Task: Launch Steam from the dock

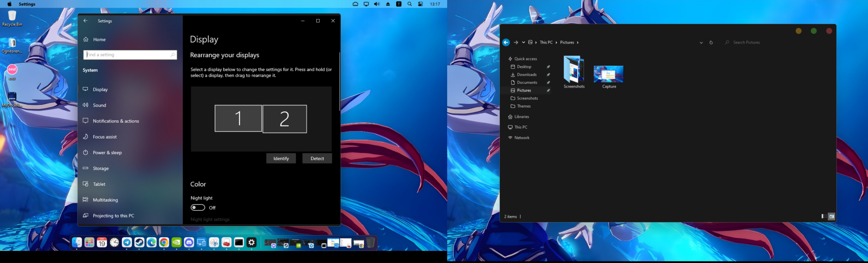Action: point(139,242)
